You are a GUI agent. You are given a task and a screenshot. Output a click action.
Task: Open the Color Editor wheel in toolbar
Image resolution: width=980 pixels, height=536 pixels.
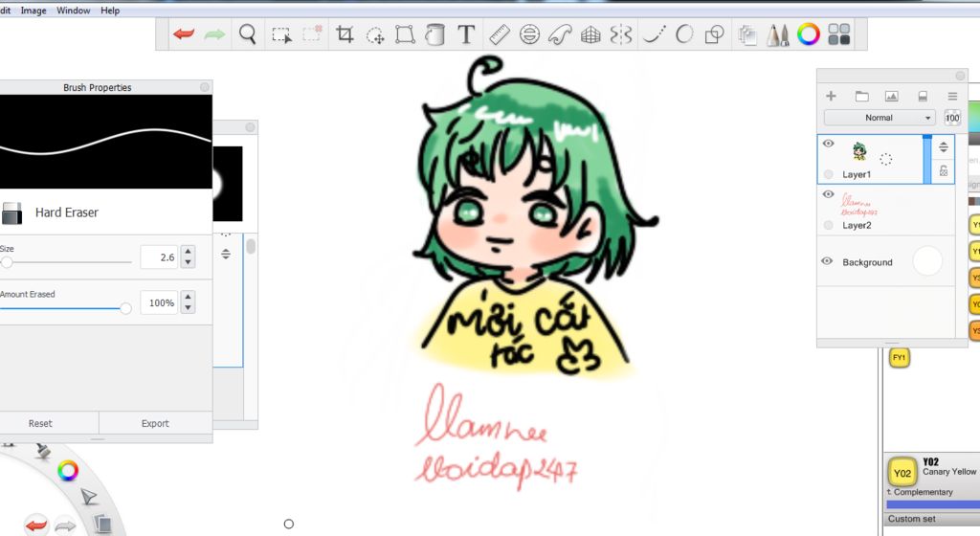(x=808, y=34)
